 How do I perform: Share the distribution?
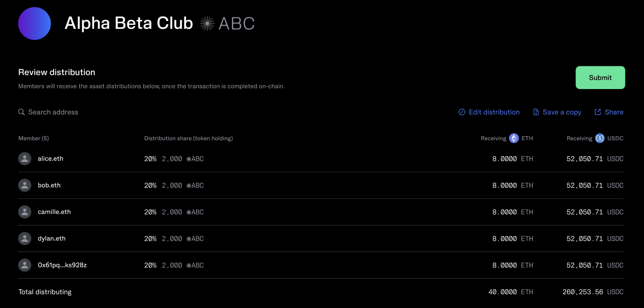(609, 112)
